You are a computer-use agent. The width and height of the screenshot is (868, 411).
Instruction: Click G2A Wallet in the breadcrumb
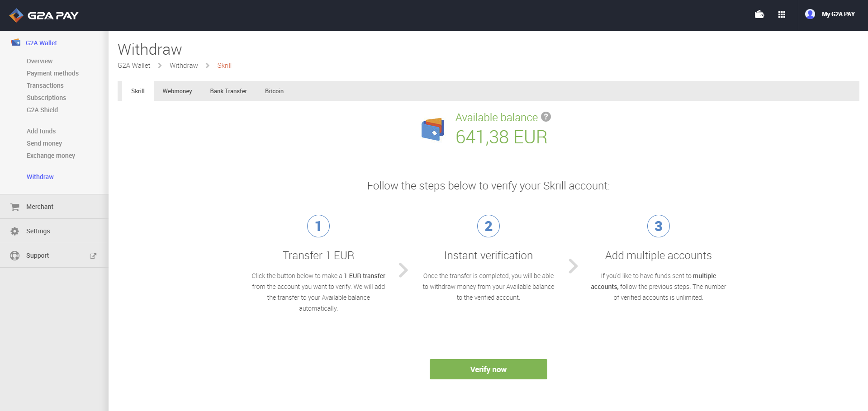click(x=134, y=66)
